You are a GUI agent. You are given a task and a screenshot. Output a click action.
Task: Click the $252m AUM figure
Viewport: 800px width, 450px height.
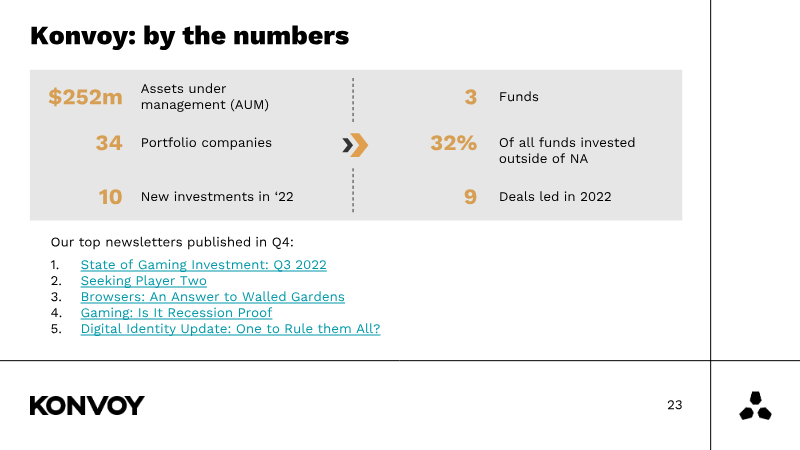[x=85, y=96]
